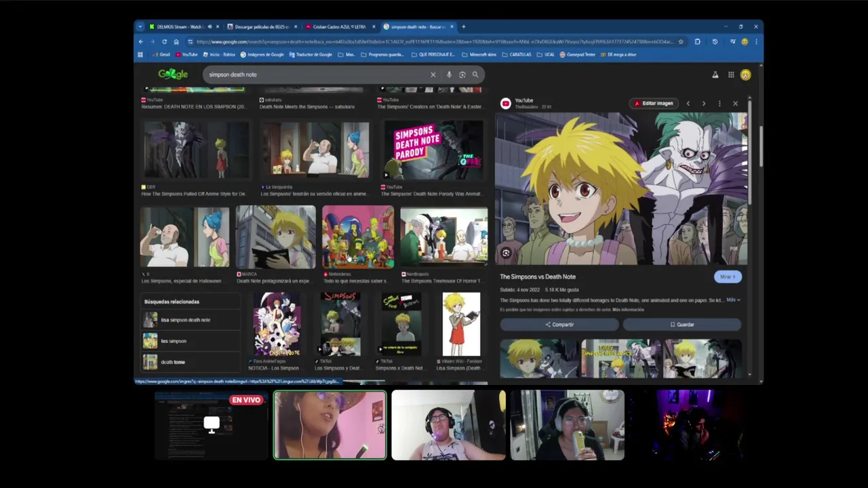Image resolution: width=868 pixels, height=488 pixels.
Task: Click the Compartir button
Action: (559, 325)
